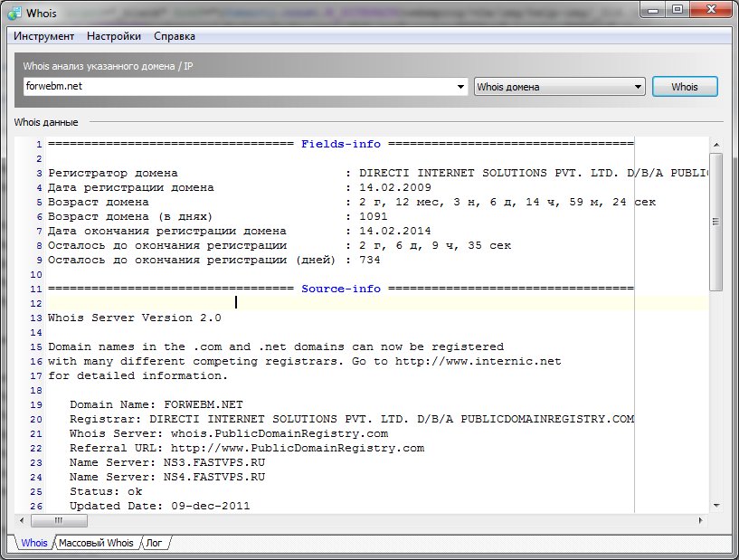Click the Whois app icon in title bar
The width and height of the screenshot is (739, 560).
[x=14, y=14]
